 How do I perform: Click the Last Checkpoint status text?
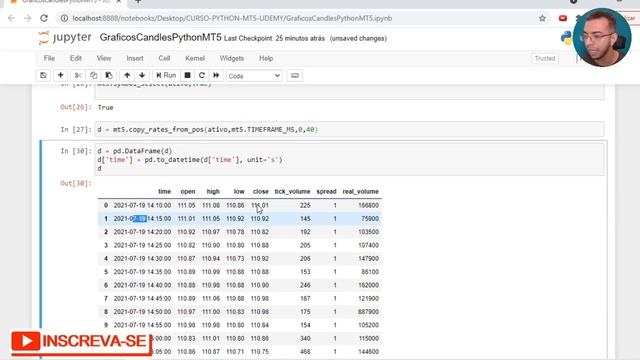274,38
